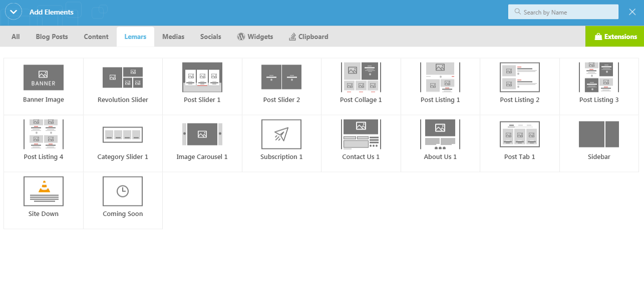
Task: Pick the Post Tab 1 element
Action: 519,135
